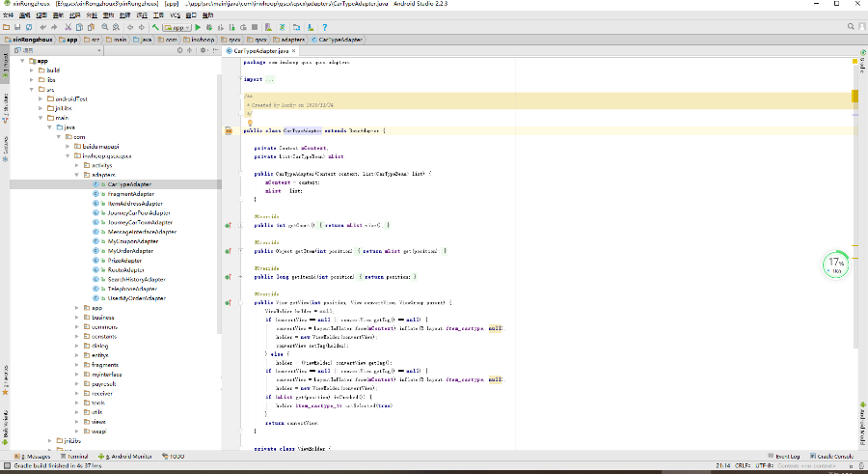Select FragmentAdapter in the project tree
This screenshot has width=868, height=474.
[x=130, y=194]
